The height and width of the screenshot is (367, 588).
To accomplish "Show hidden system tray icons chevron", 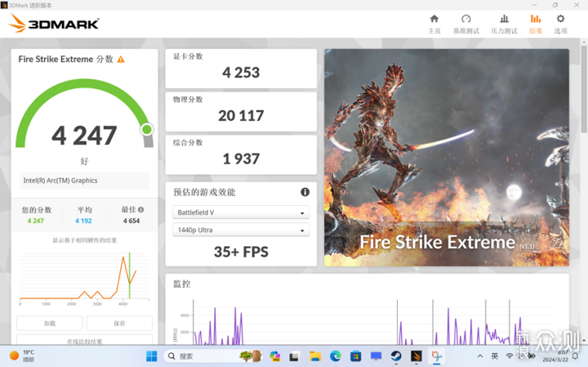I will [x=480, y=356].
